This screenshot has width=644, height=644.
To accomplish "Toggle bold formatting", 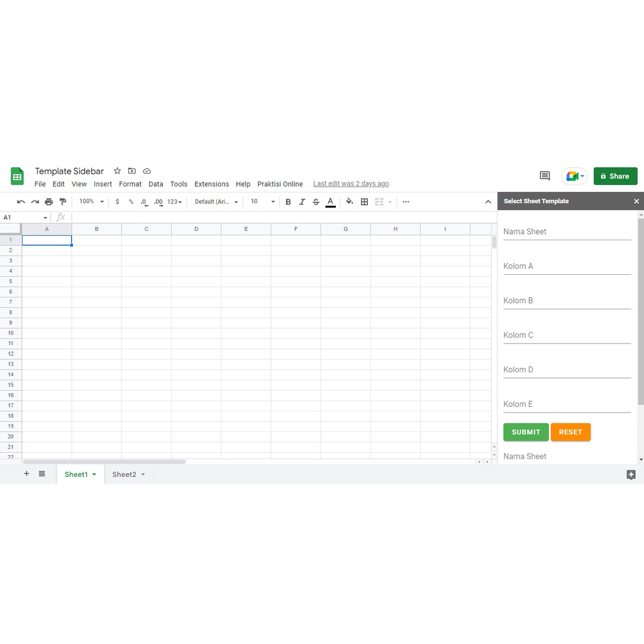I will [288, 201].
